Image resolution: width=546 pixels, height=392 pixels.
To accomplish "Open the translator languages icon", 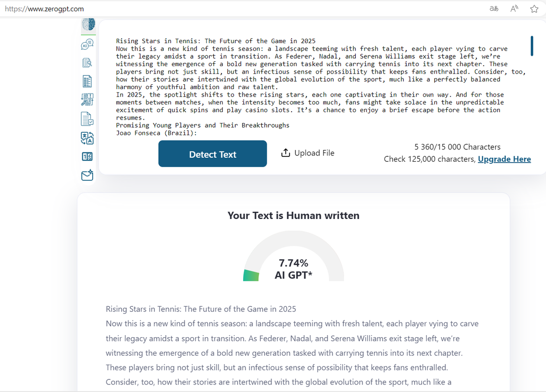I will pos(87,138).
